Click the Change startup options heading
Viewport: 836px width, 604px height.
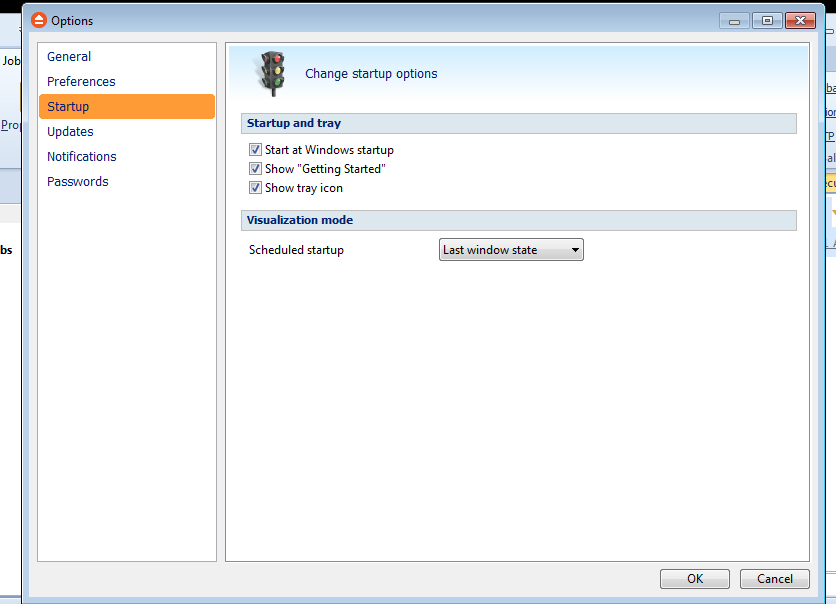pos(371,73)
